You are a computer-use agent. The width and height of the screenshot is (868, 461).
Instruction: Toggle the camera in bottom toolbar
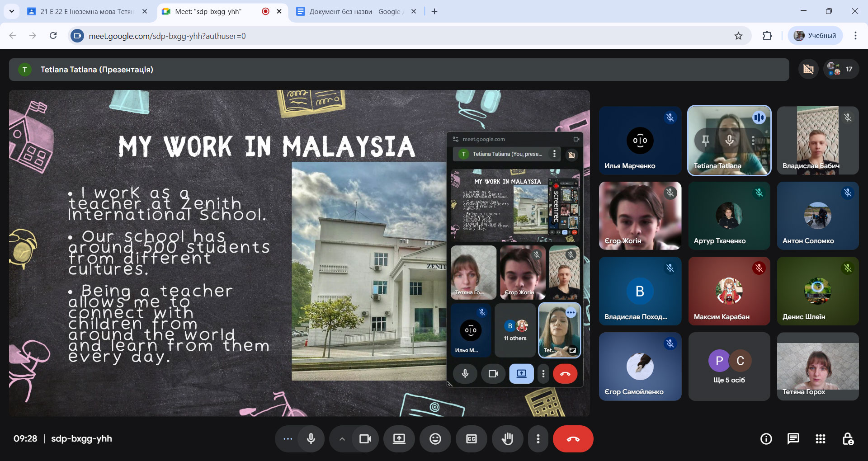365,439
